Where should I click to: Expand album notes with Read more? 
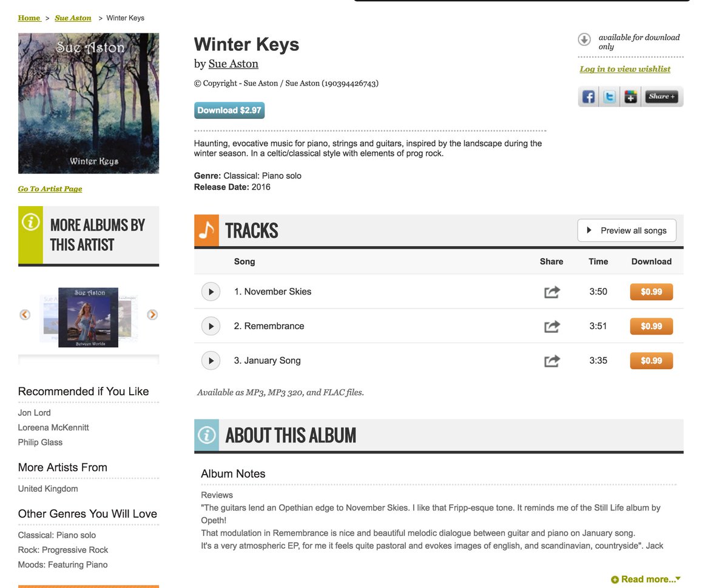[646, 580]
